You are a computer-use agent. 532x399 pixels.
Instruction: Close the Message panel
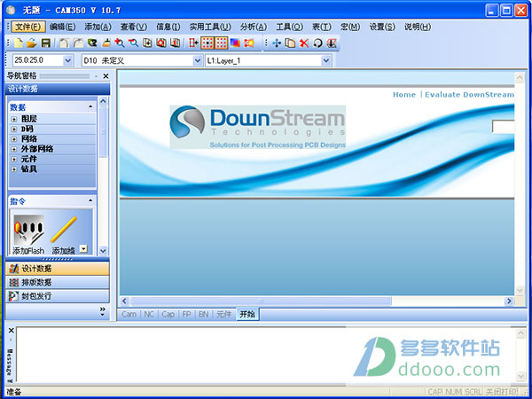click(11, 331)
